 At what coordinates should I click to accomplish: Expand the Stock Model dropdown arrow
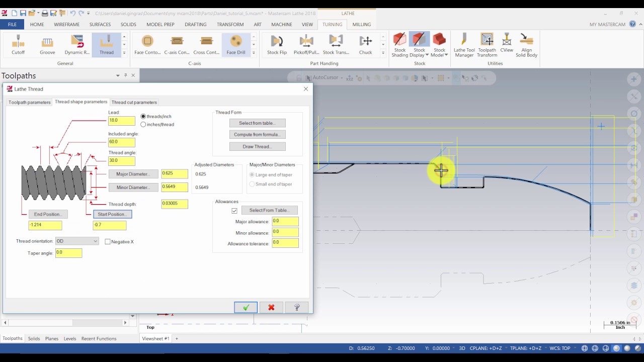446,55
